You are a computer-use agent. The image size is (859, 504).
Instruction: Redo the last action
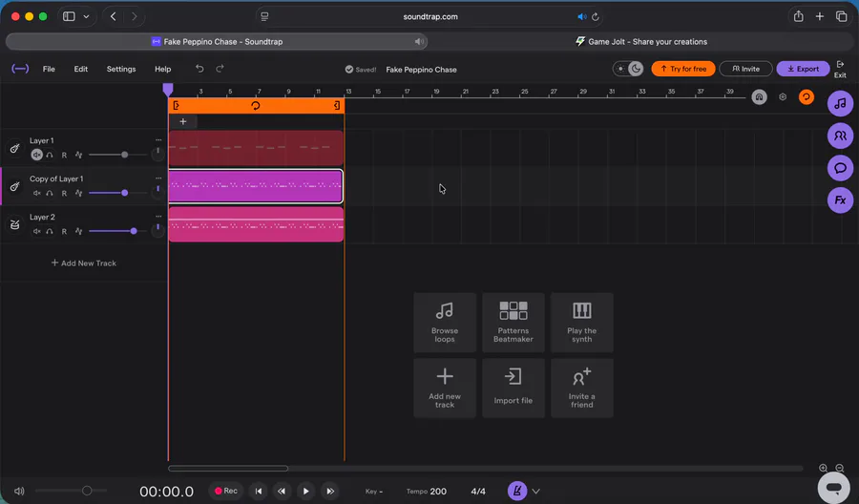(x=220, y=69)
